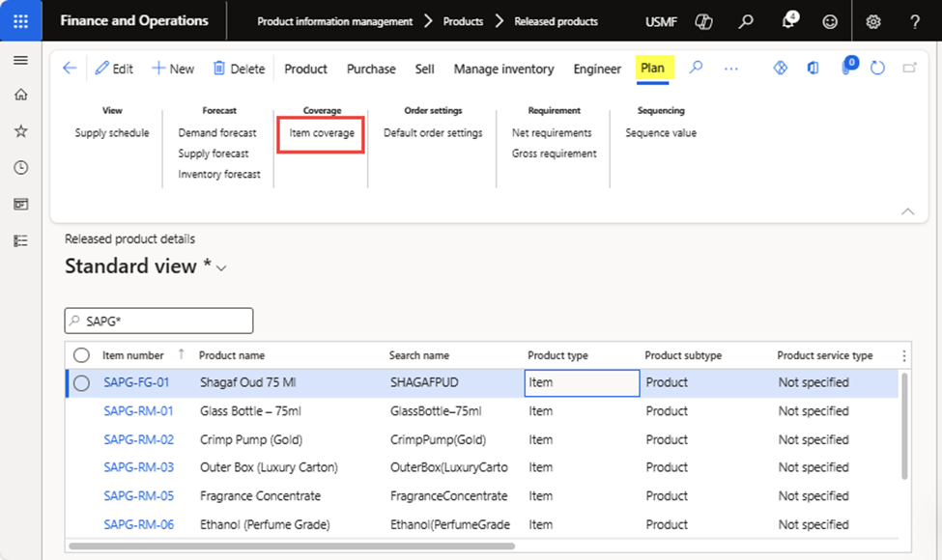Open item link SAPG-FG-01
This screenshot has width=942, height=560.
(136, 383)
